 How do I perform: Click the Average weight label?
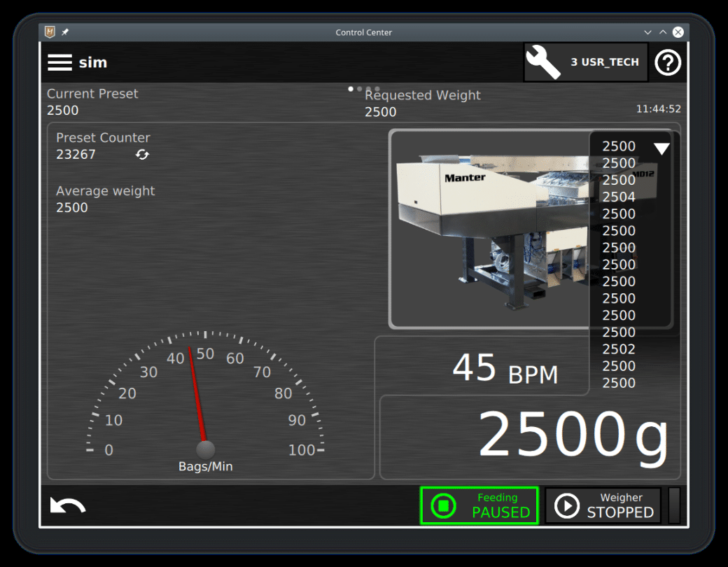tap(106, 191)
